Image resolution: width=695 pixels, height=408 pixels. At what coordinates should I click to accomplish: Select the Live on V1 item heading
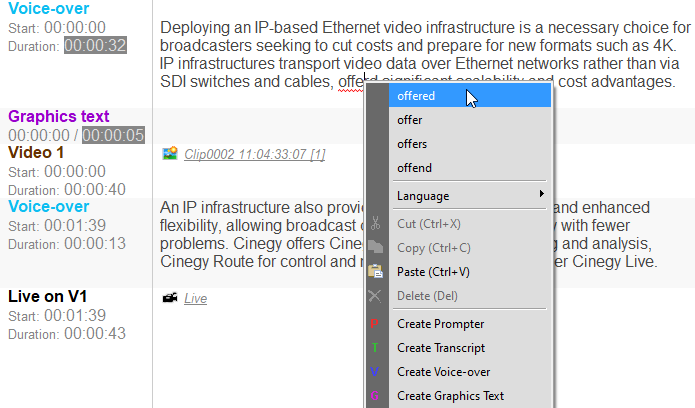coord(46,296)
